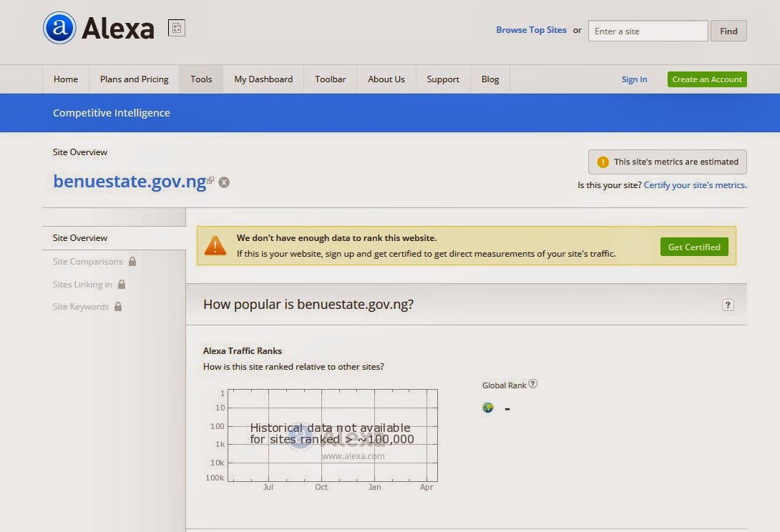This screenshot has width=780, height=532.
Task: Focus the Enter a site search field
Action: click(648, 31)
